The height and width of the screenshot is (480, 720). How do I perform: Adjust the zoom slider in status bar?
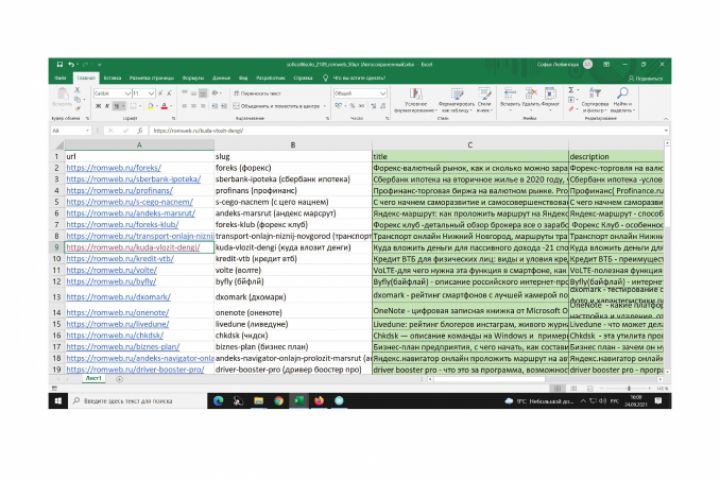629,389
